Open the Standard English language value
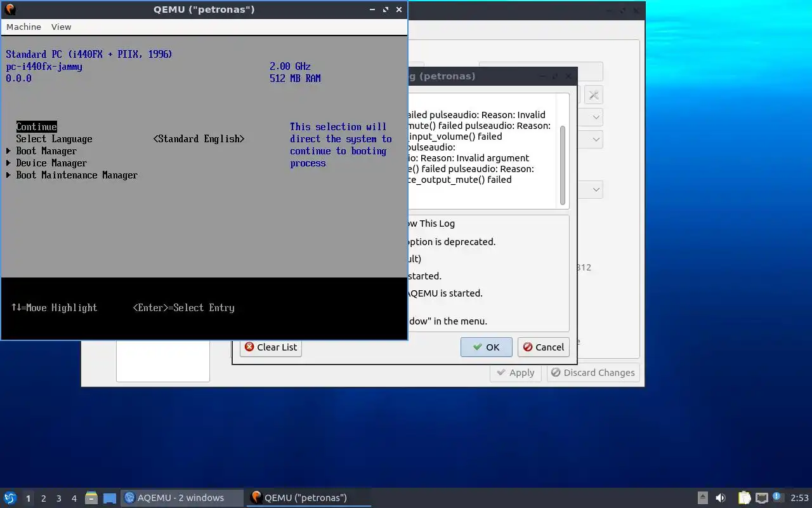The width and height of the screenshot is (812, 508). coord(199,138)
